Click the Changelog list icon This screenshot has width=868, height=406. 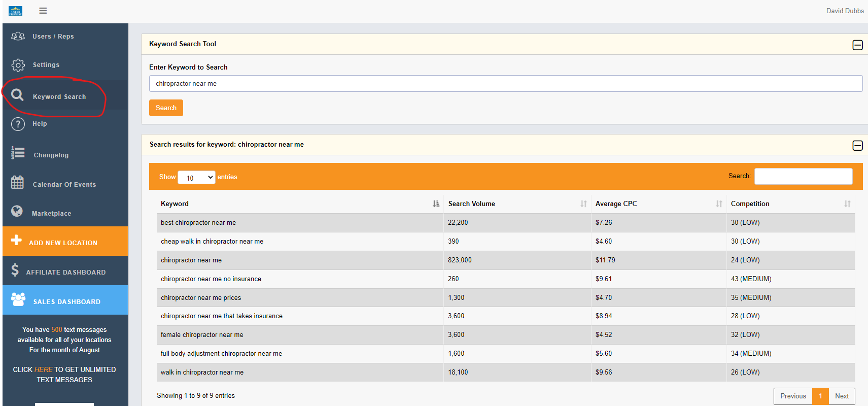[x=18, y=153]
